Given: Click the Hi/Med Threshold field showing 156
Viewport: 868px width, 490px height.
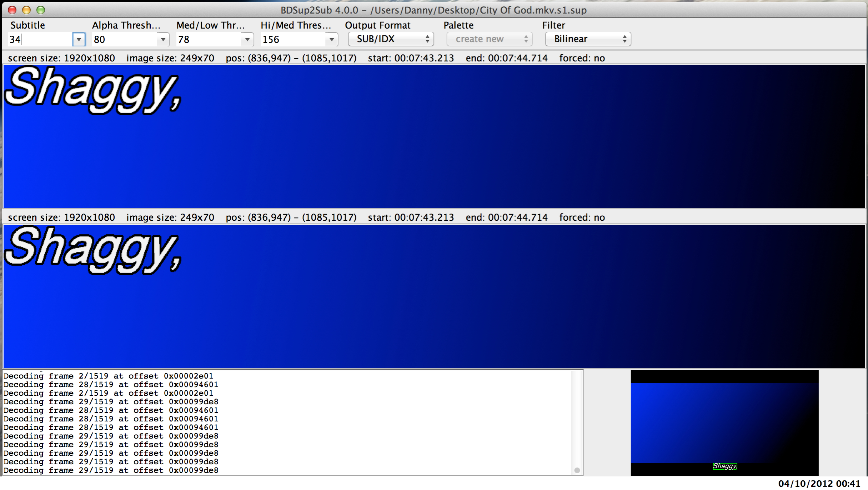Looking at the screenshot, I should click(293, 39).
